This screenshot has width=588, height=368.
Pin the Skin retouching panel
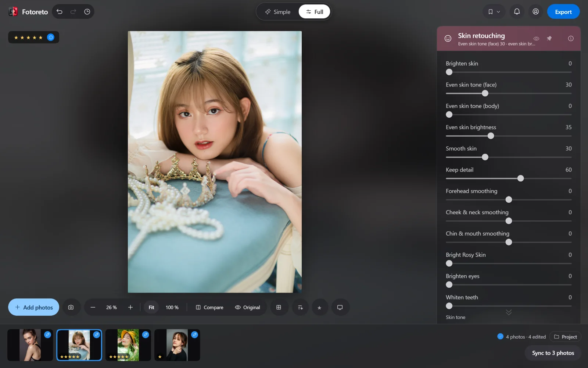pyautogui.click(x=549, y=38)
